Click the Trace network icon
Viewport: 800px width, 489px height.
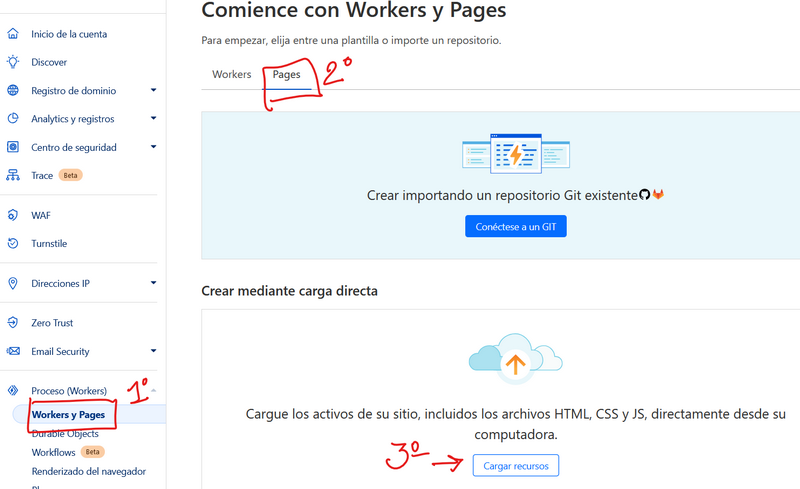13,176
